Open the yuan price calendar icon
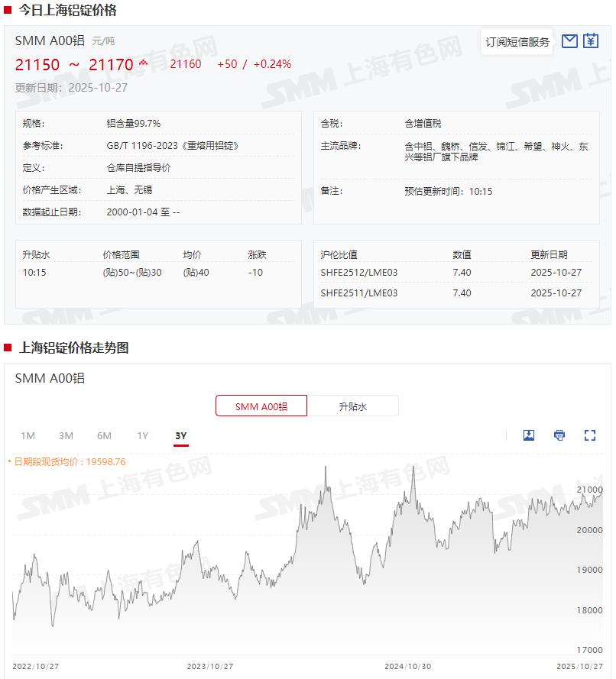 click(591, 40)
